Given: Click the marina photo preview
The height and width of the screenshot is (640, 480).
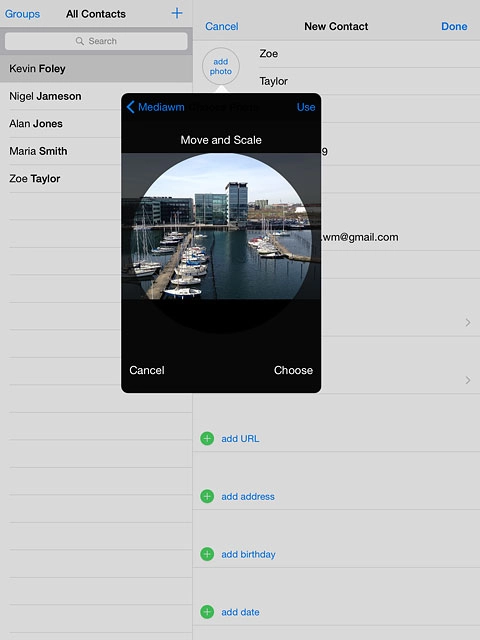Looking at the screenshot, I should pos(221,226).
